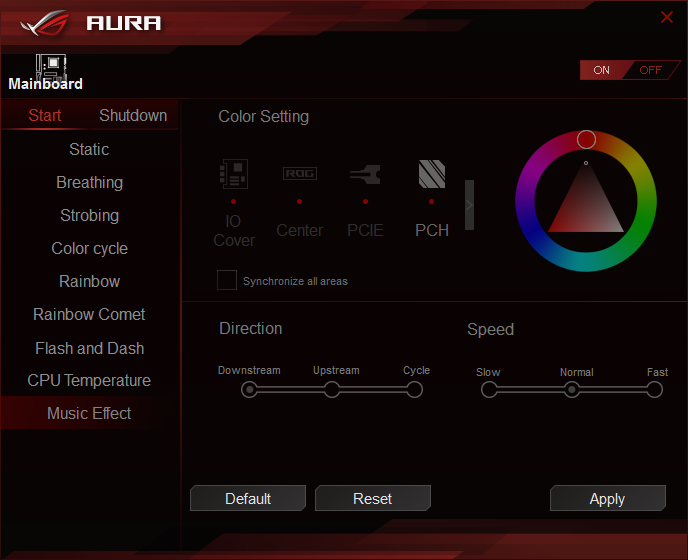
Task: Choose the Music Effect option
Action: point(89,413)
